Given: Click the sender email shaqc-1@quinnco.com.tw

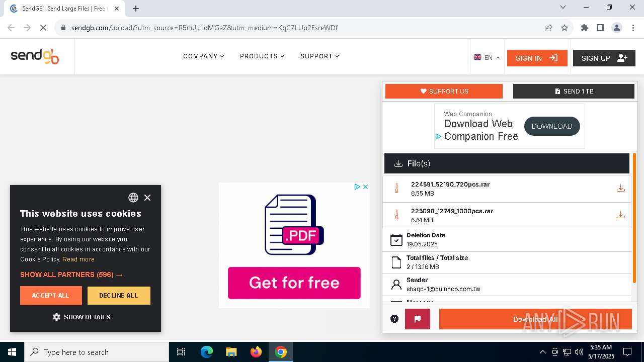Looking at the screenshot, I should 443,289.
